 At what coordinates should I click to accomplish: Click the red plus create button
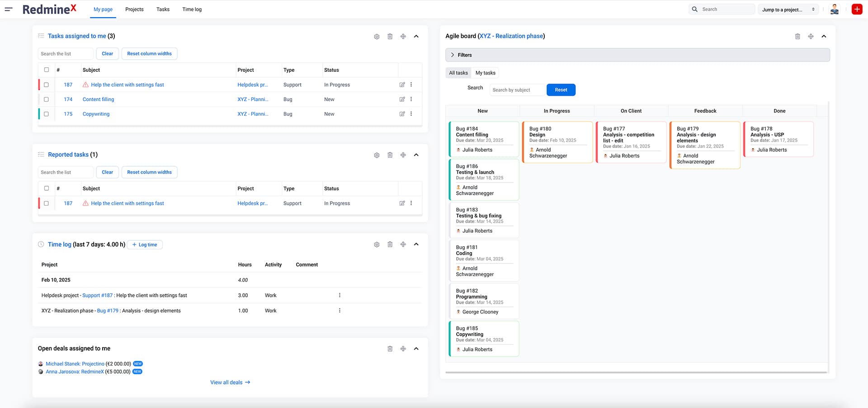click(x=857, y=9)
